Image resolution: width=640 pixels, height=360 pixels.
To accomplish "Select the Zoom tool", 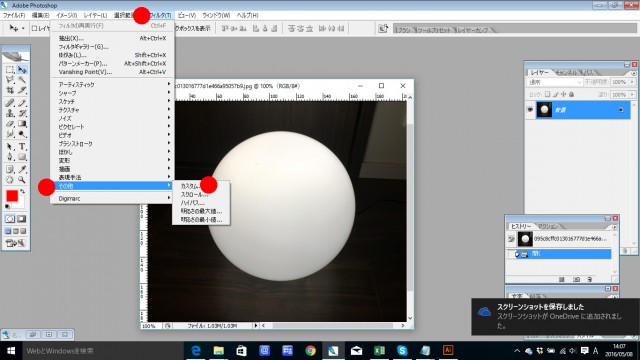I will (22, 180).
